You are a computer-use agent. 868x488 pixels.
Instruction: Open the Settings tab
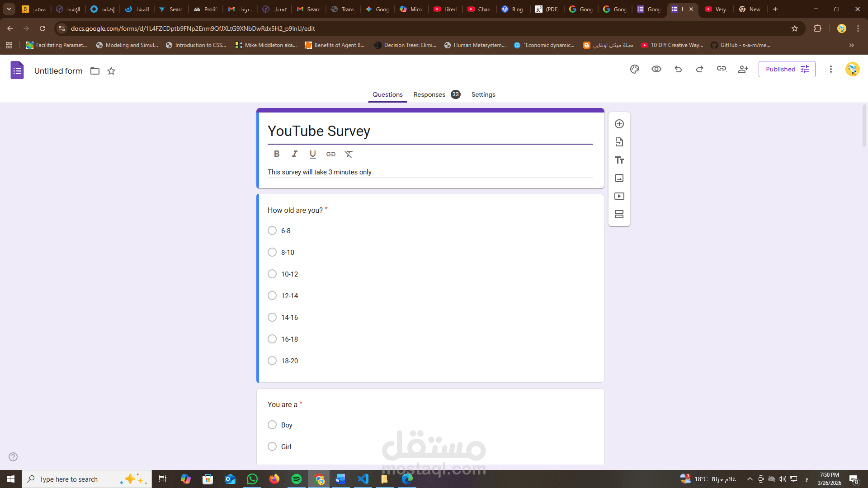coord(483,94)
